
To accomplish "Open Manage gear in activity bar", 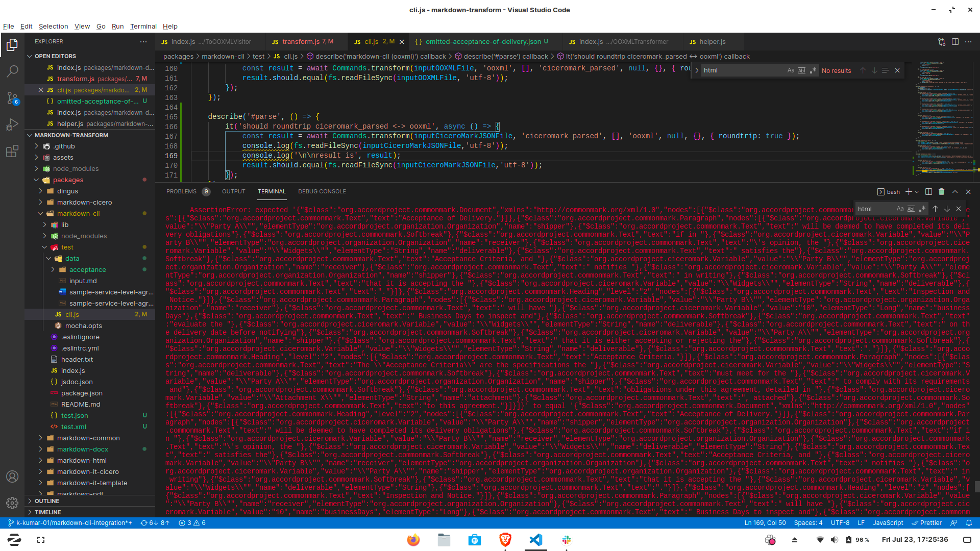I will point(12,503).
